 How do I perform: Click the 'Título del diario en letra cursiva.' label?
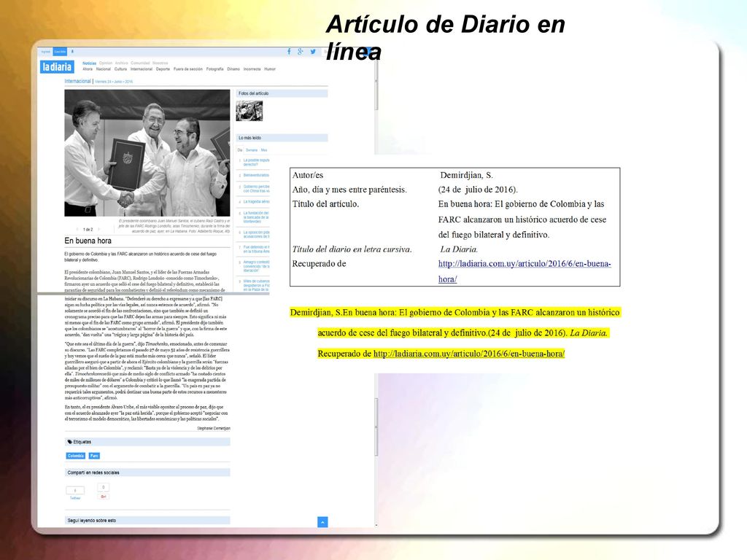pyautogui.click(x=352, y=249)
